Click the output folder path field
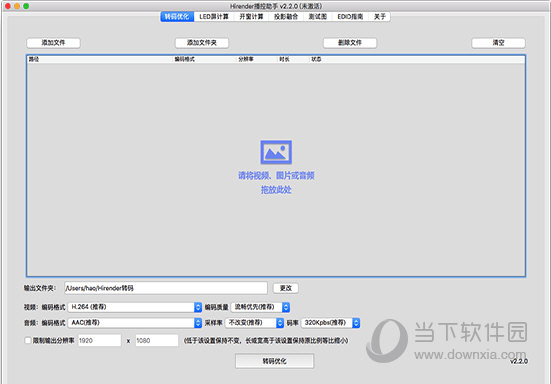The image size is (551, 384). coord(166,288)
